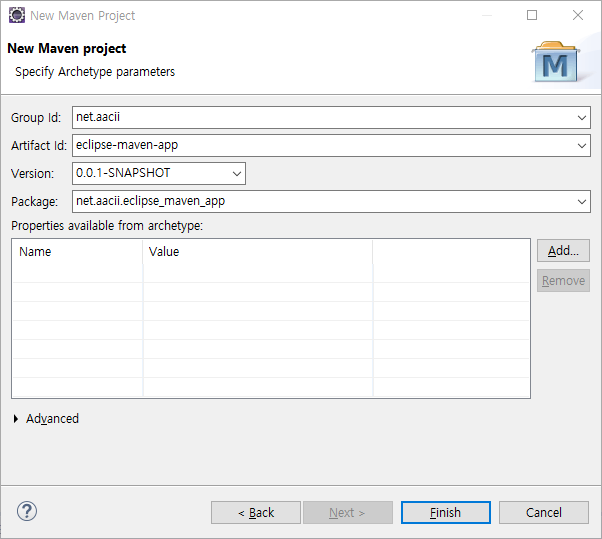The height and width of the screenshot is (539, 602).
Task: Open the Artifact Id dropdown arrow
Action: pos(582,145)
